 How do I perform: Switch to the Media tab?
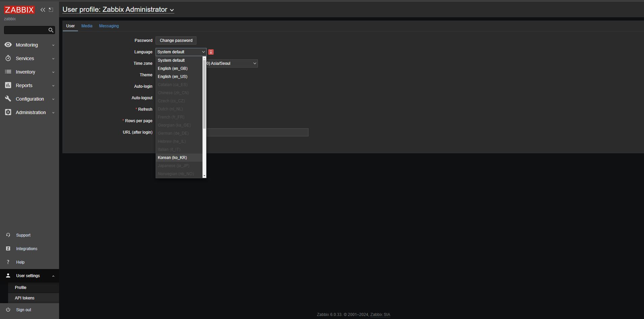(x=87, y=26)
